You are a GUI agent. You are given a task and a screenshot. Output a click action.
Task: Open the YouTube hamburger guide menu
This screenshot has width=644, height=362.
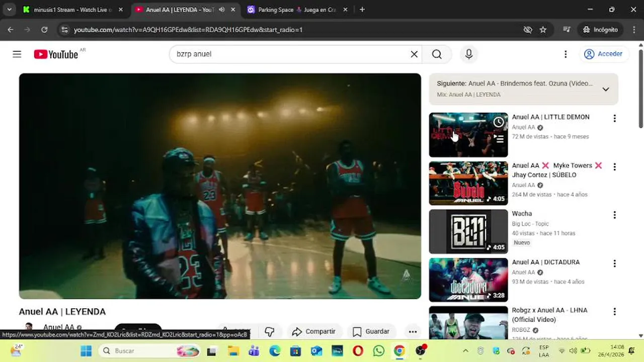click(17, 54)
